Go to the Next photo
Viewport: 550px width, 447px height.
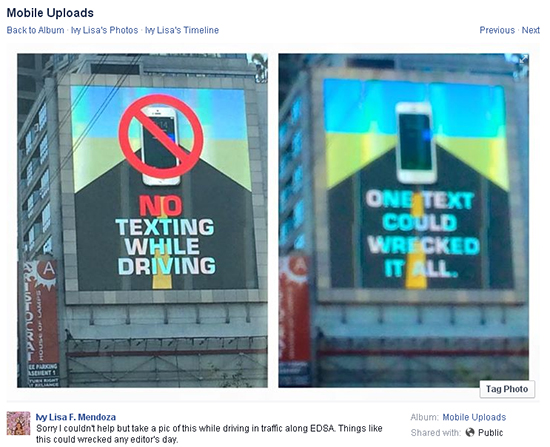(530, 30)
